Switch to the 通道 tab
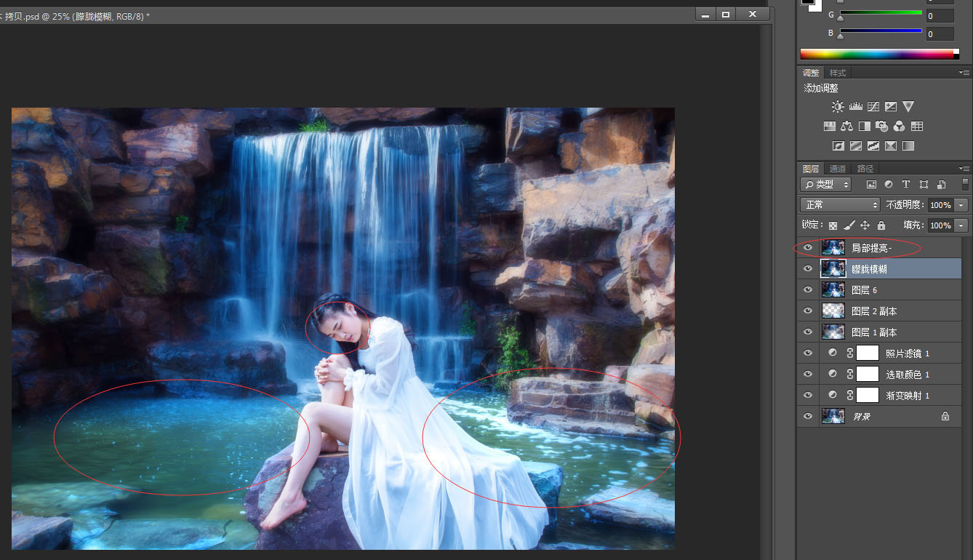Image resolution: width=973 pixels, height=560 pixels. pos(838,169)
